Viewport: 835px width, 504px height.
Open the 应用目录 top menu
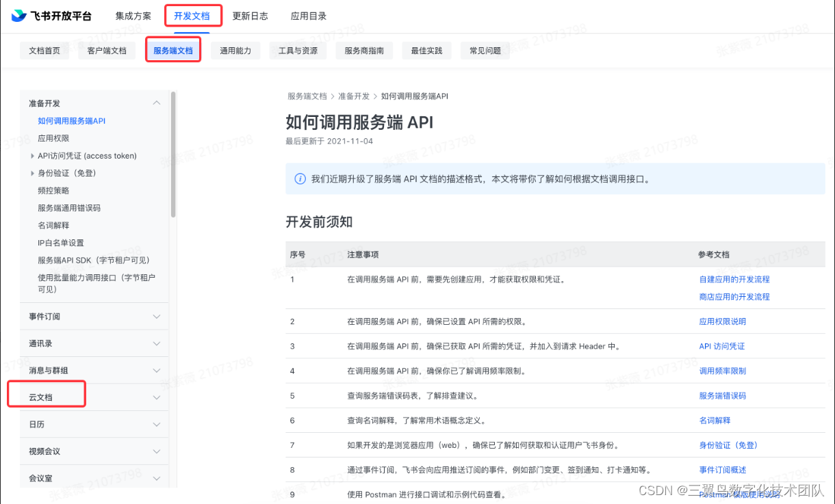(x=309, y=16)
